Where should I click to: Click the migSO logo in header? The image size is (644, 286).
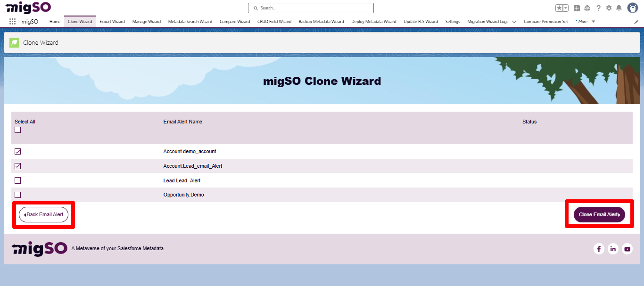(28, 8)
